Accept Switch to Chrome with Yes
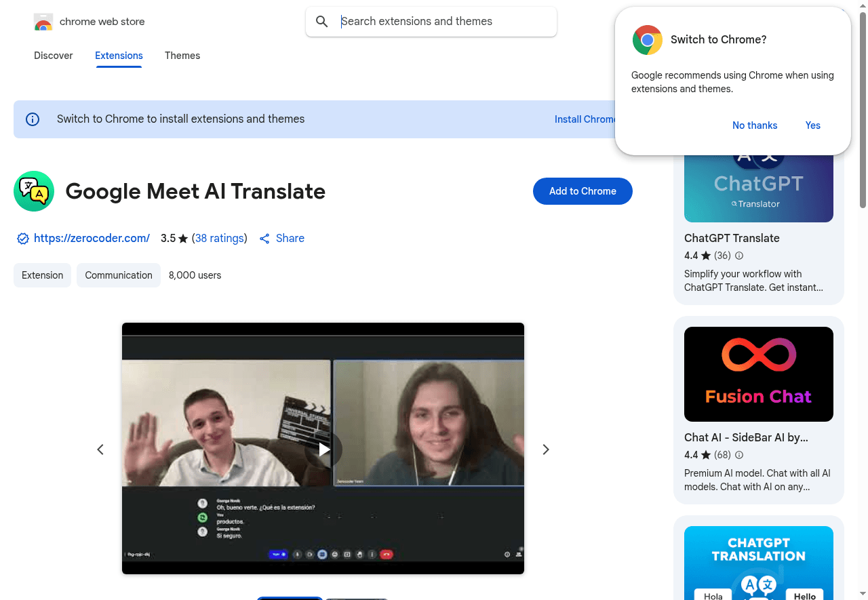The image size is (868, 600). point(812,125)
